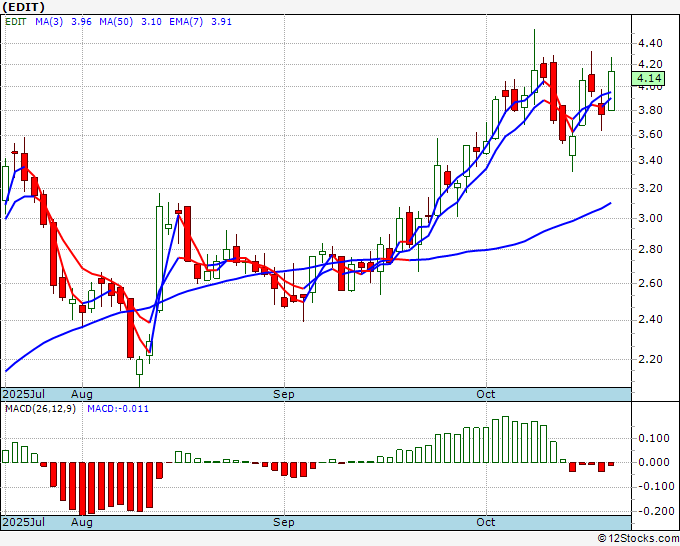This screenshot has width=680, height=546.
Task: Click the 4.20 price axis label
Action: tap(650, 65)
